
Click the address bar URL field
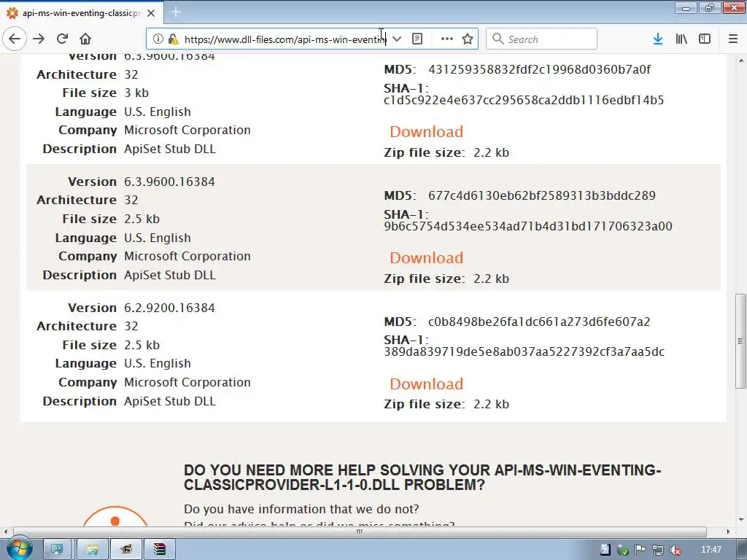(285, 39)
